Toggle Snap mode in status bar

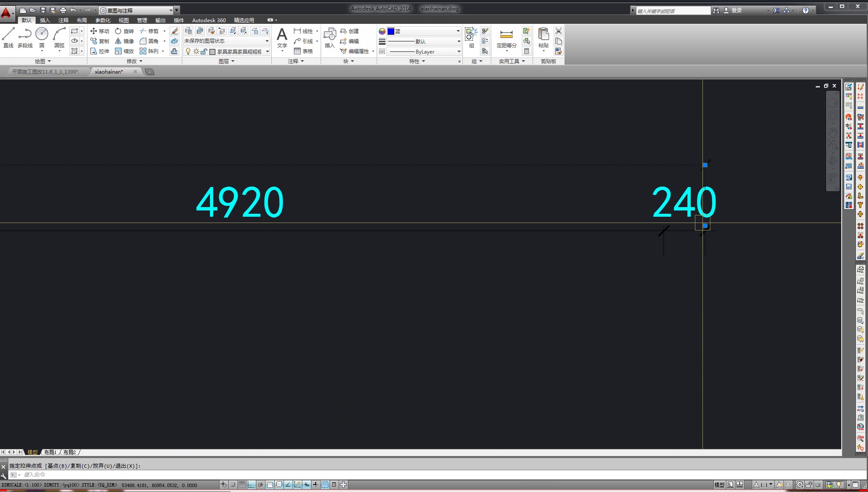tap(233, 485)
